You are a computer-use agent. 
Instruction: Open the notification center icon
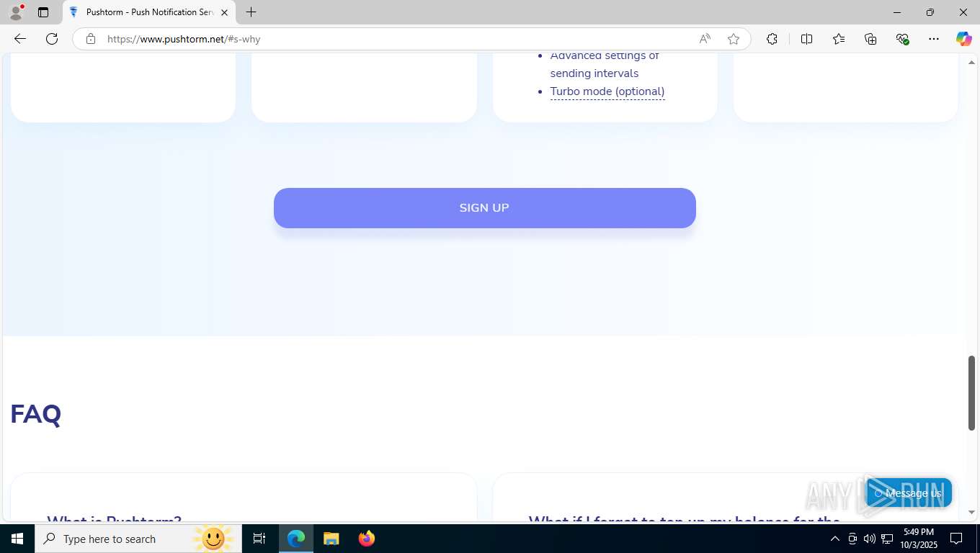(x=956, y=539)
